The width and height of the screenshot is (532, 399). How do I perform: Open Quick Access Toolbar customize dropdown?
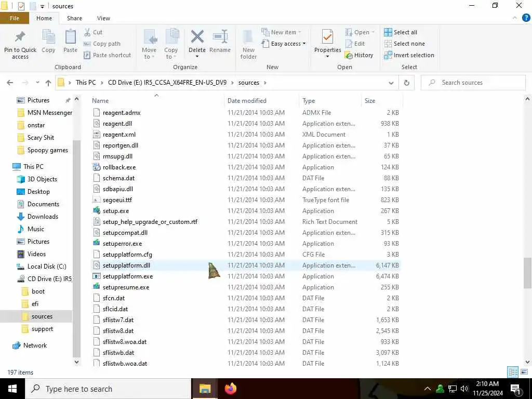pyautogui.click(x=43, y=6)
